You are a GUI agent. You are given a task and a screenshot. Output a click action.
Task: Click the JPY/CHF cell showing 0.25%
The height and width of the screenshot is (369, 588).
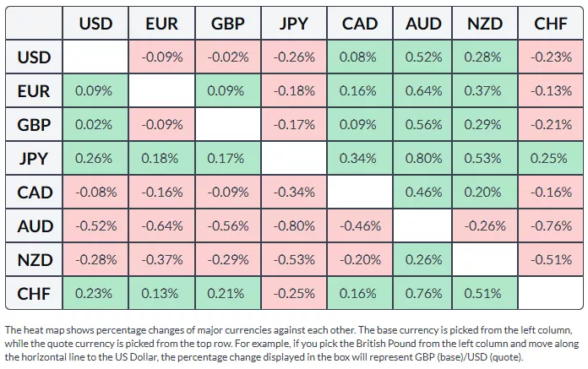551,158
